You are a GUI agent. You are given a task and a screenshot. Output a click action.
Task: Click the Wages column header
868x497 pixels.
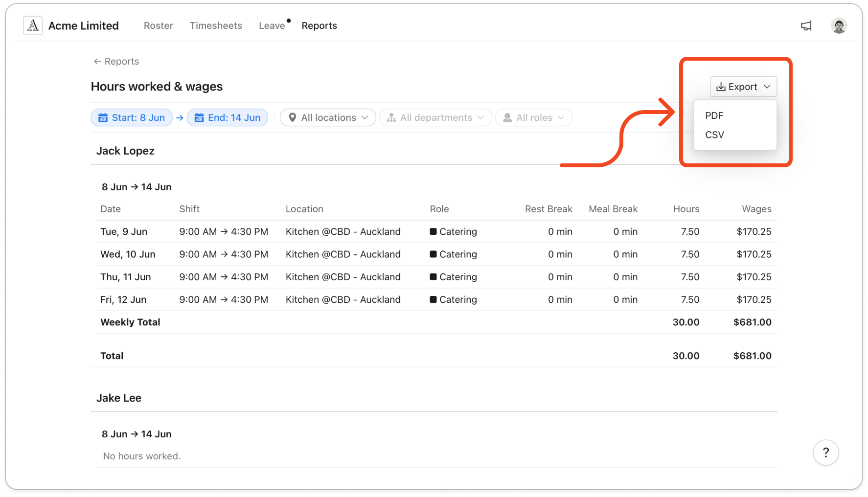click(x=756, y=209)
